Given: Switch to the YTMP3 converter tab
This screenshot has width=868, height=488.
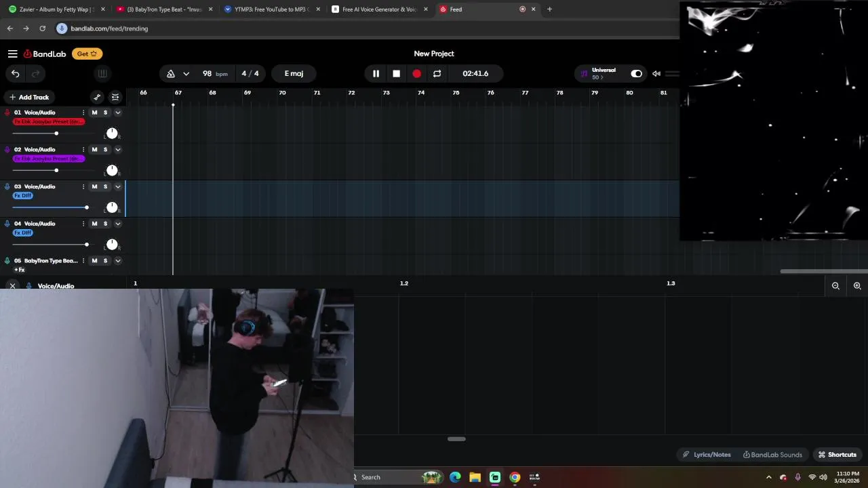Looking at the screenshot, I should [x=272, y=9].
